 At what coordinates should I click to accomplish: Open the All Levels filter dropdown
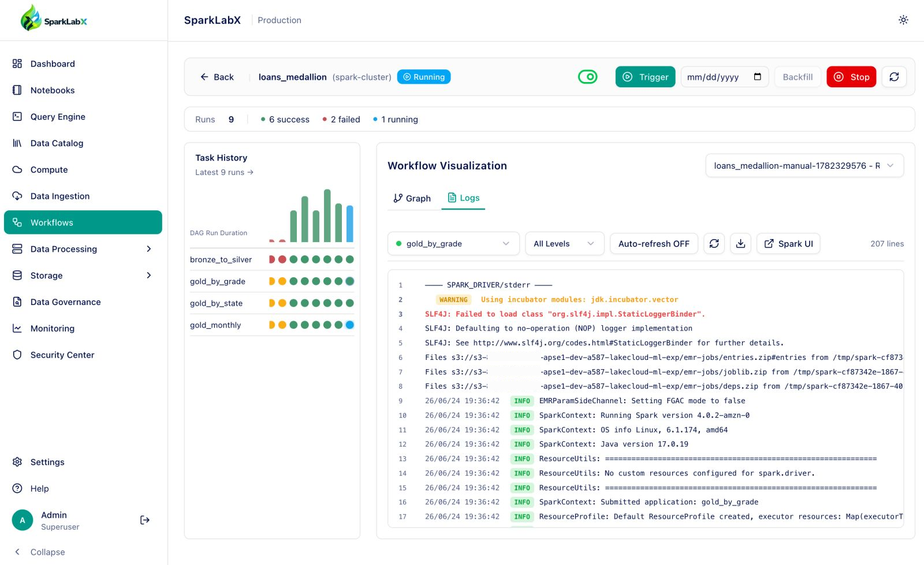[564, 244]
